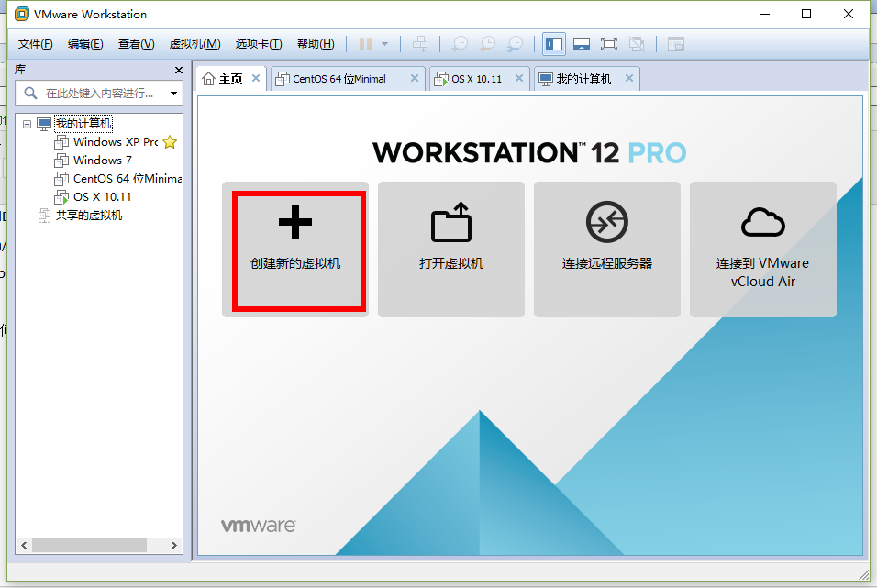
Task: Toggle the library sidebar view icon
Action: 554,44
